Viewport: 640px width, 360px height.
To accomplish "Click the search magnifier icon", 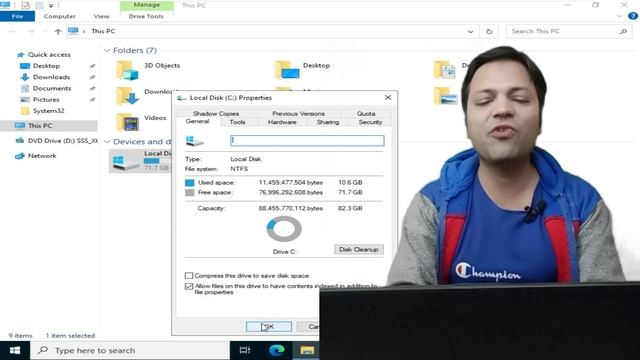I will click(x=623, y=31).
